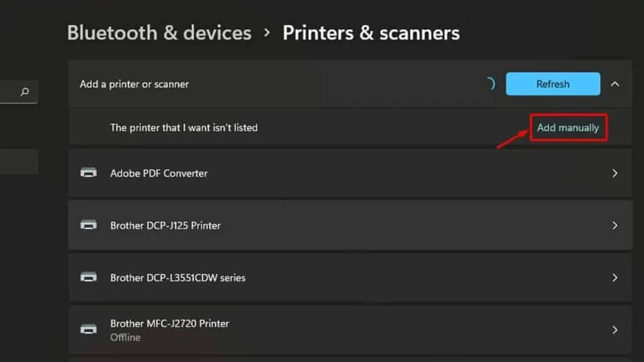
Task: Click the Refresh button
Action: [x=553, y=84]
